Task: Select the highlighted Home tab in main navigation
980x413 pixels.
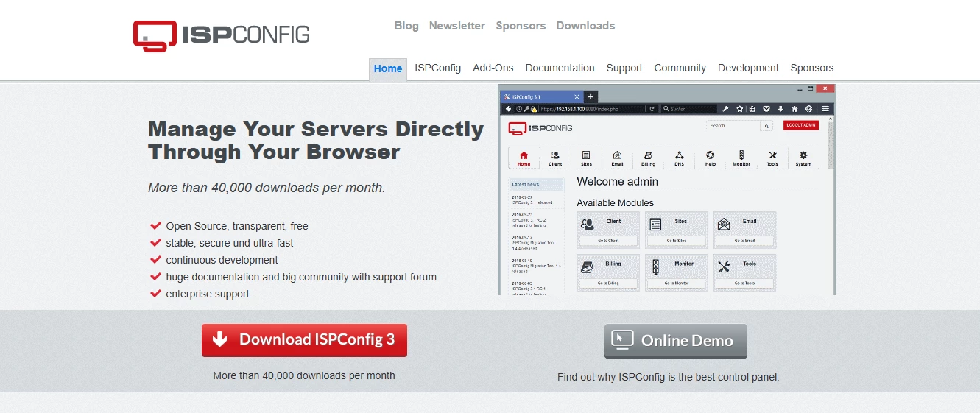Action: (388, 69)
